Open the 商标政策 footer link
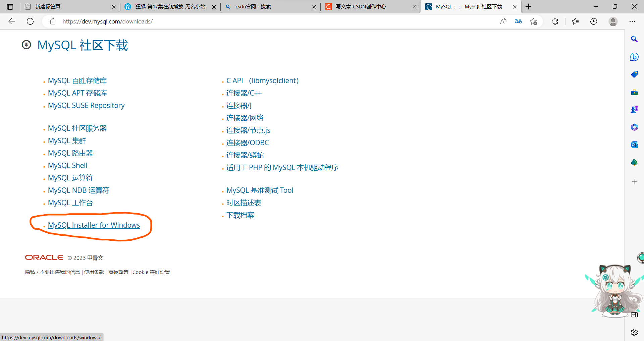644x341 pixels. click(118, 272)
